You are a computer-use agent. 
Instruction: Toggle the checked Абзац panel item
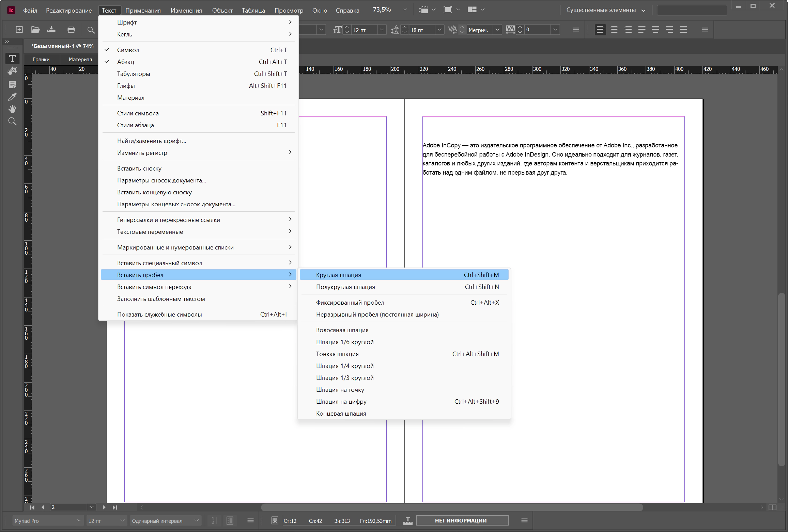coord(198,62)
